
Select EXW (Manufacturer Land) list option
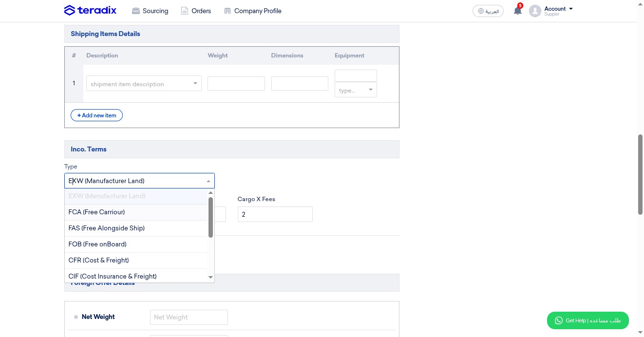click(136, 196)
